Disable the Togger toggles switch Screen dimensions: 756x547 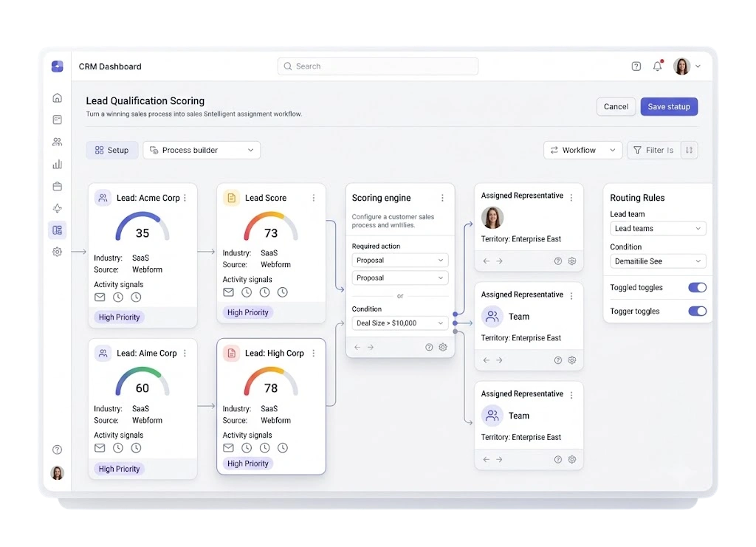click(x=697, y=312)
